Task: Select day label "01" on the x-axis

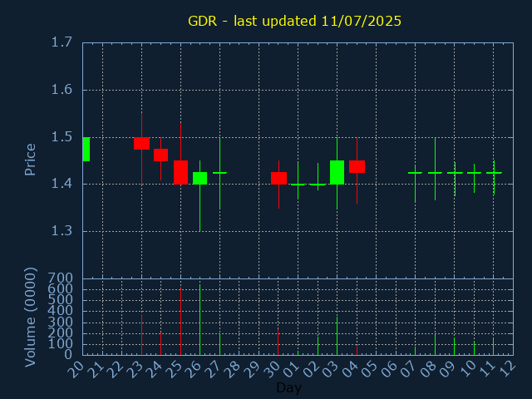Action: 291,369
